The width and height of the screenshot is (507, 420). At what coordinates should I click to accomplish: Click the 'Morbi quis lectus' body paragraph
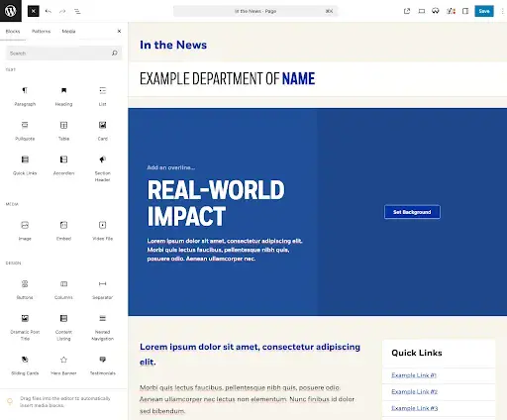coord(247,399)
